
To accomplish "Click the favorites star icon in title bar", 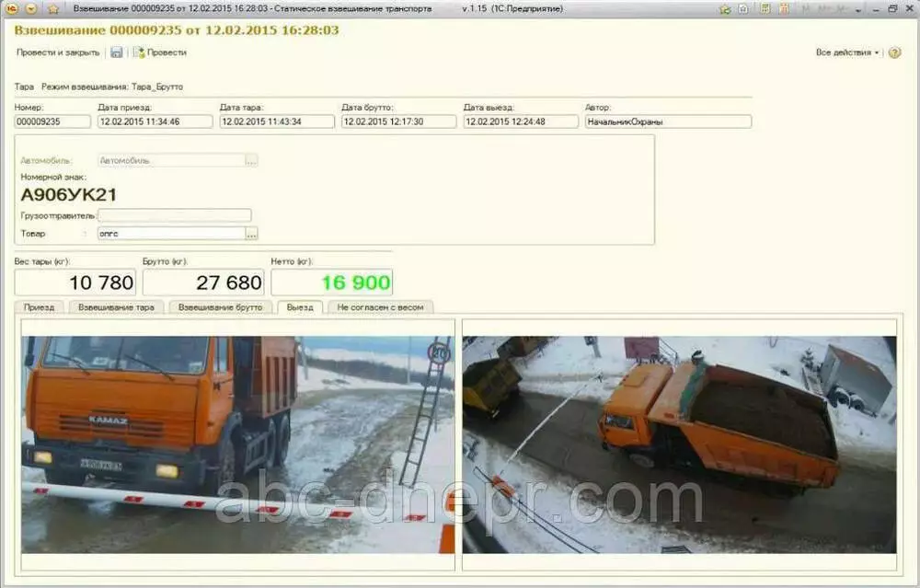I will [x=53, y=8].
